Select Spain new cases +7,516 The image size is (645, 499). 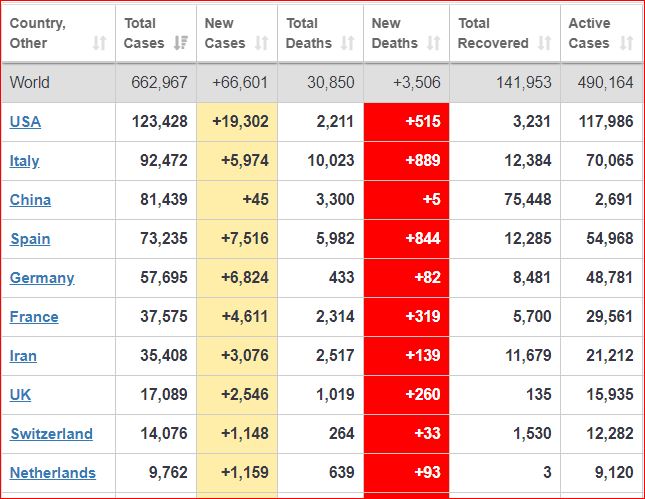coord(245,239)
